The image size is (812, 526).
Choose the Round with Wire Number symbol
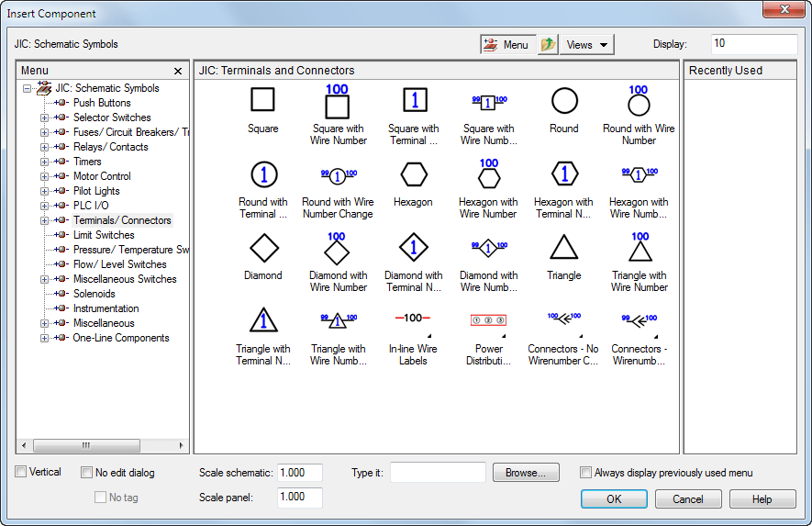pos(639,103)
